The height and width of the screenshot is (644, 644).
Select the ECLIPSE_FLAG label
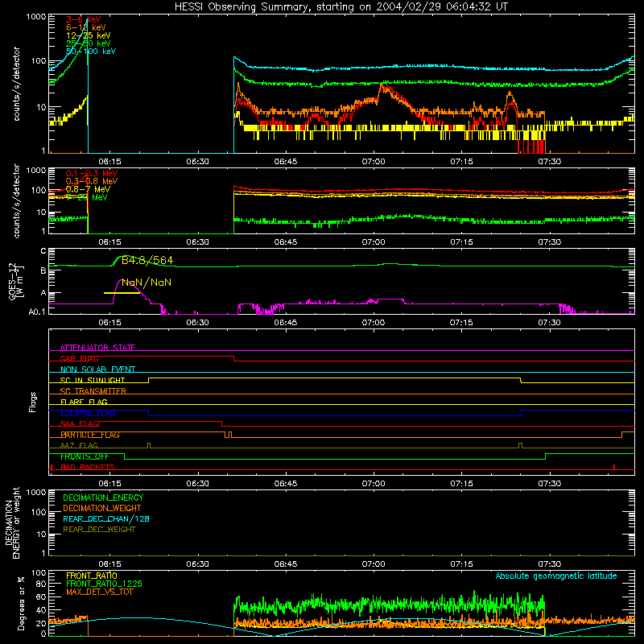(x=88, y=413)
